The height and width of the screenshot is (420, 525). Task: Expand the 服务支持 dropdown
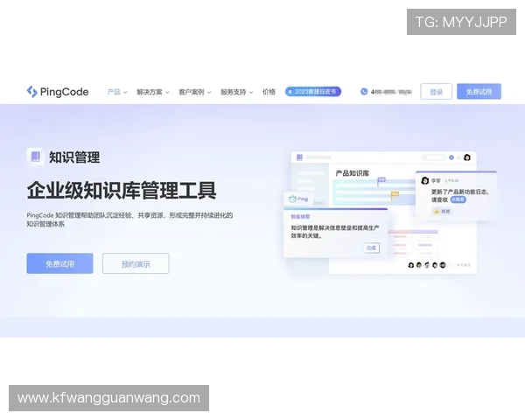tap(237, 92)
